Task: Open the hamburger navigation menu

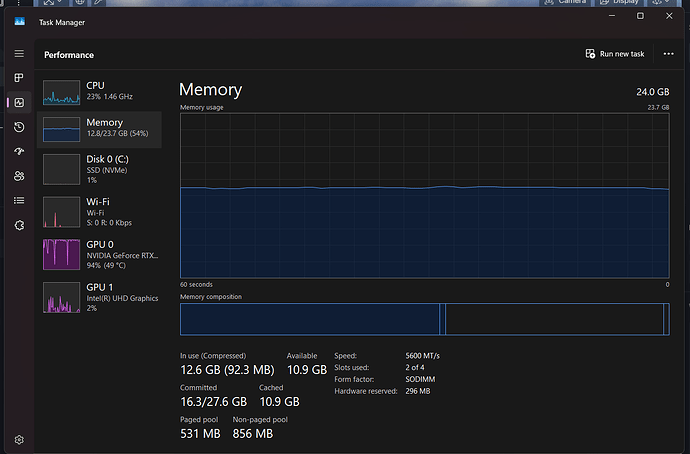Action: click(19, 53)
